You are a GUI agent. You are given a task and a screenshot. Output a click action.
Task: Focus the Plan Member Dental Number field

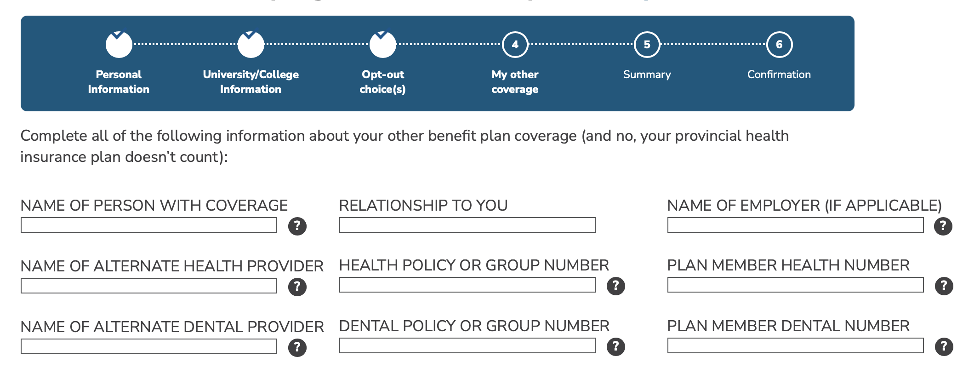click(796, 345)
